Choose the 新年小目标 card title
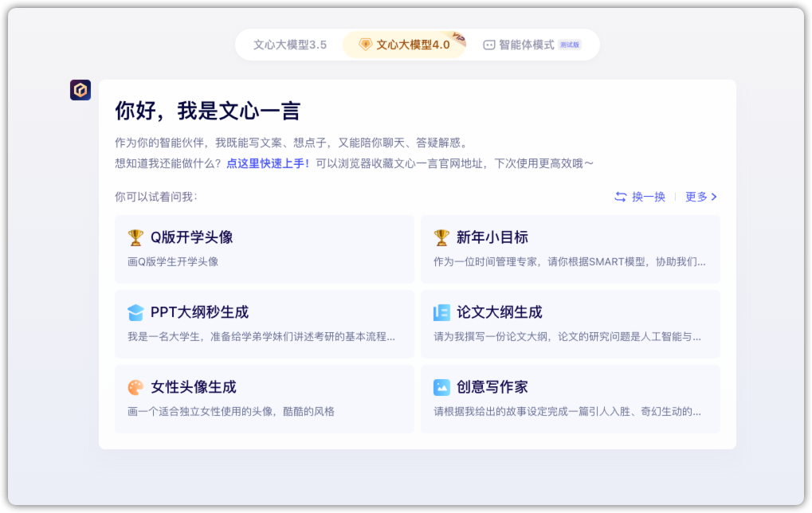The height and width of the screenshot is (513, 812). tap(492, 237)
